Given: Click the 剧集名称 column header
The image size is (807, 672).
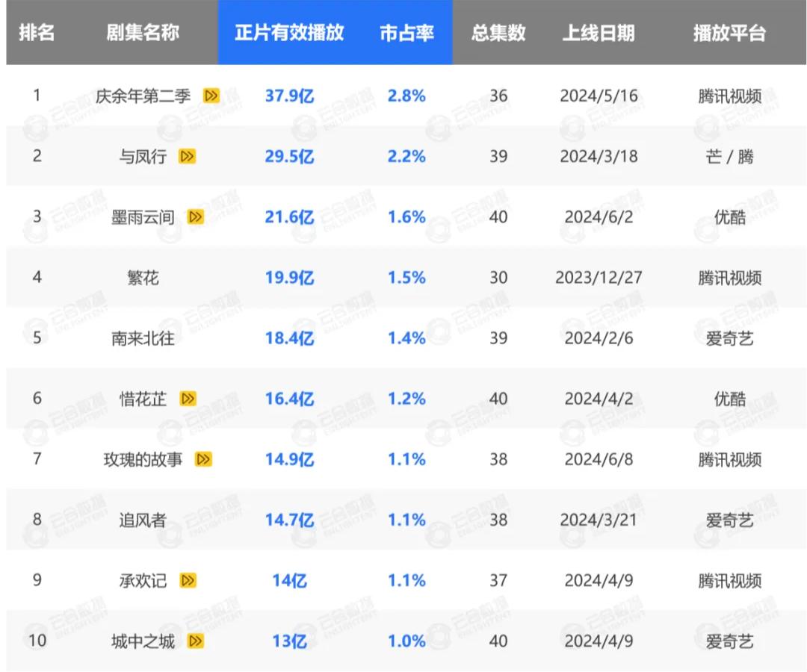Looking at the screenshot, I should pyautogui.click(x=143, y=32).
